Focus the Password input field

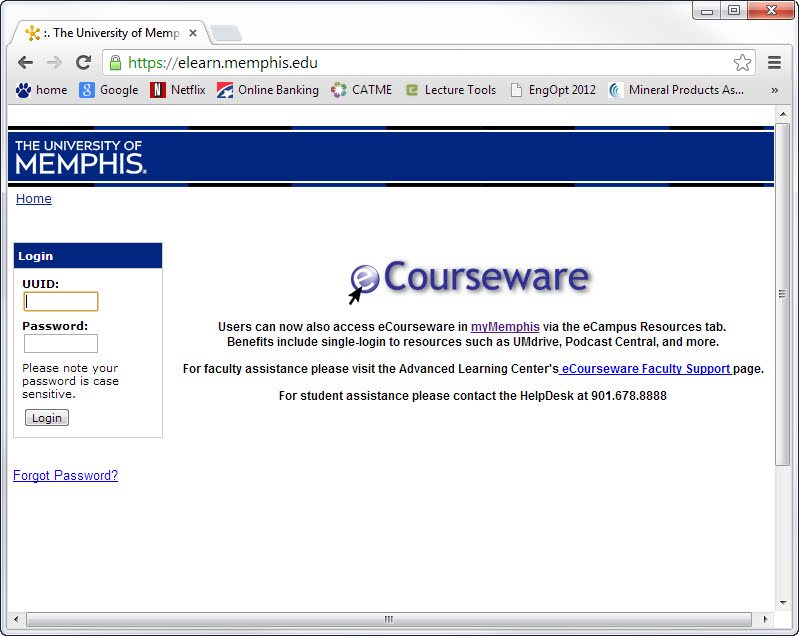tap(61, 343)
